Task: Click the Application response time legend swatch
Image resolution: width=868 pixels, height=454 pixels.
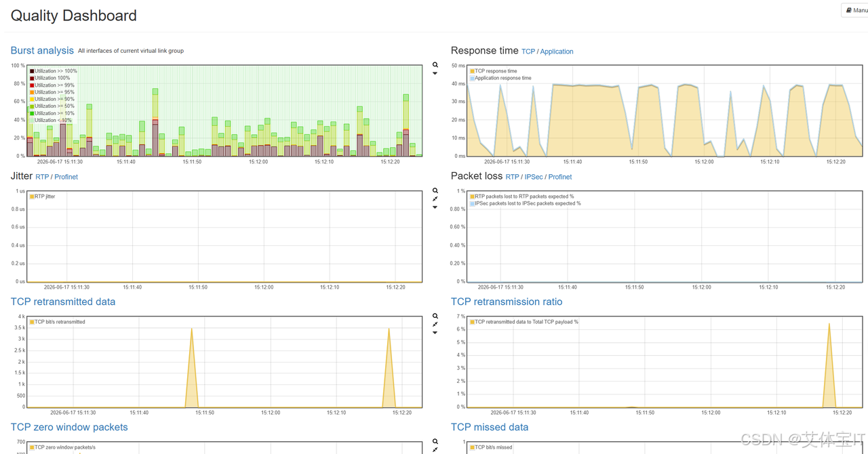Action: pyautogui.click(x=473, y=79)
